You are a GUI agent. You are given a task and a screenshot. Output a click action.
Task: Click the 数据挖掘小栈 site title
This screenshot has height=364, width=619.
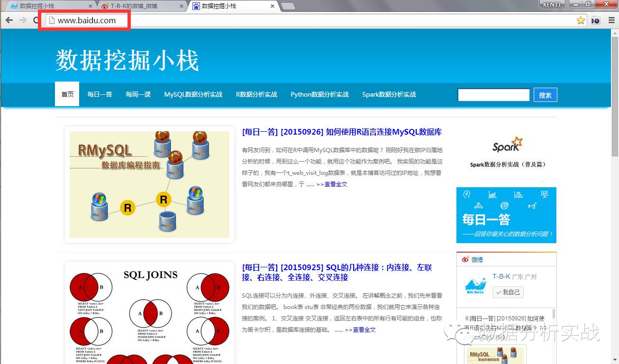click(127, 60)
